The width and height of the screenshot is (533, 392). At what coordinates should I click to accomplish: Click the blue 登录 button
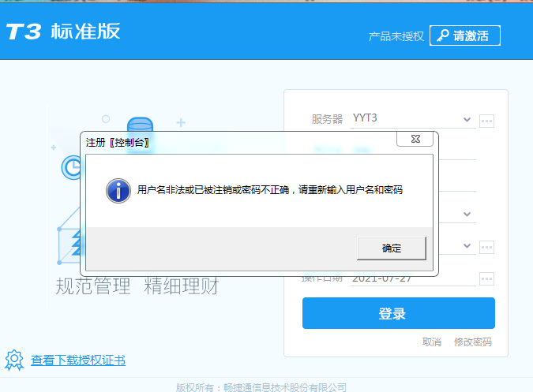pyautogui.click(x=399, y=313)
